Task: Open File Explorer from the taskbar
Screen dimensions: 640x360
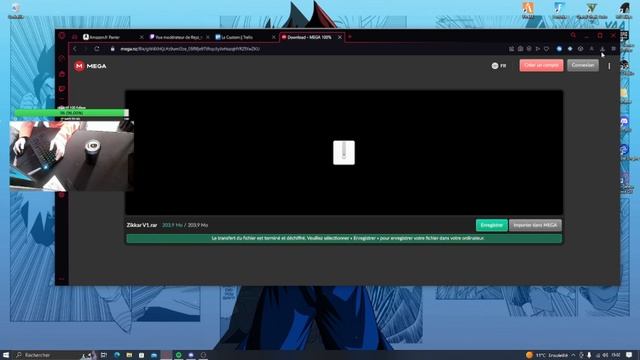Action: pos(129,355)
